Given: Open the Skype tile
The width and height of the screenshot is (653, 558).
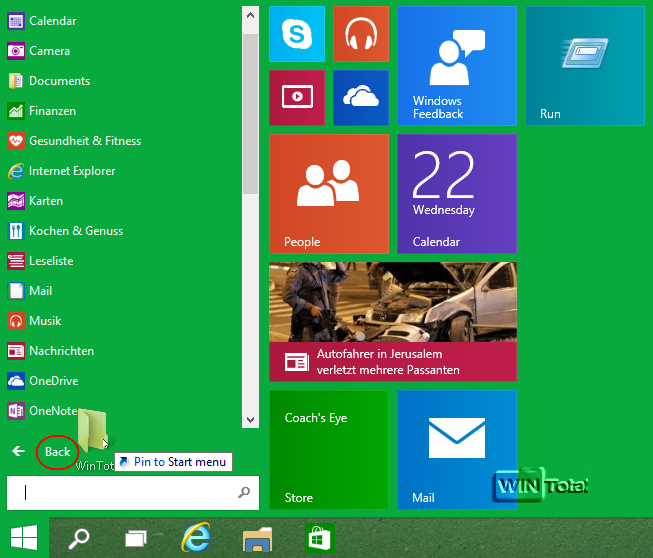Looking at the screenshot, I should point(297,33).
